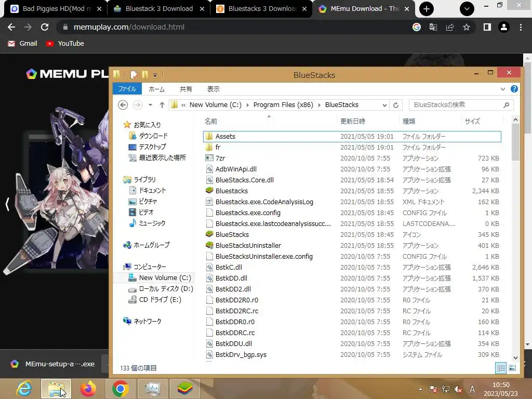Open quick access toolbar customize dropdown

pyautogui.click(x=155, y=75)
